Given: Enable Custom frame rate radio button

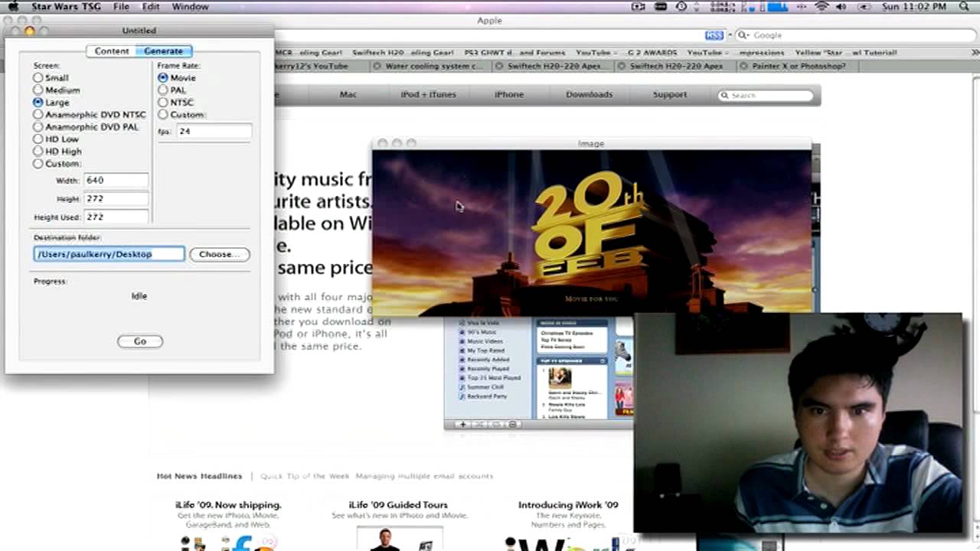Looking at the screenshot, I should pyautogui.click(x=163, y=114).
